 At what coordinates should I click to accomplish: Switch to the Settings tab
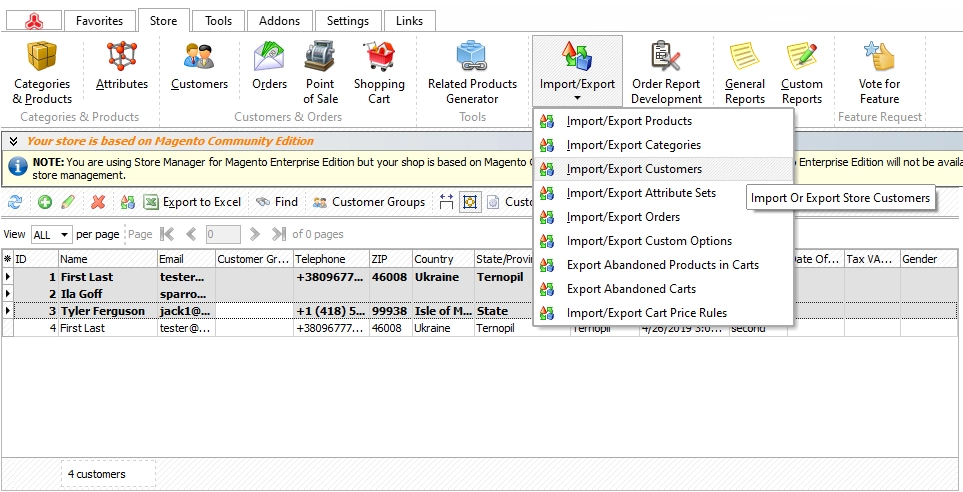tap(348, 21)
